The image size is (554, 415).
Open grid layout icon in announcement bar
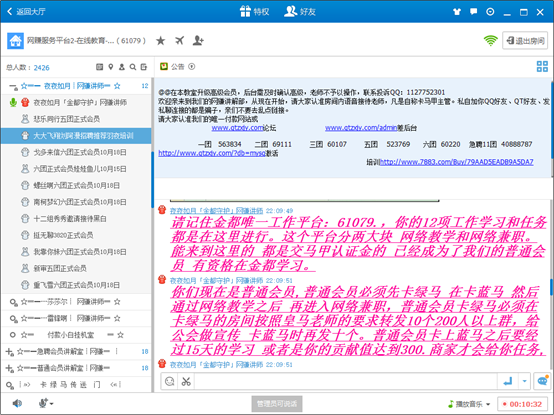542,66
